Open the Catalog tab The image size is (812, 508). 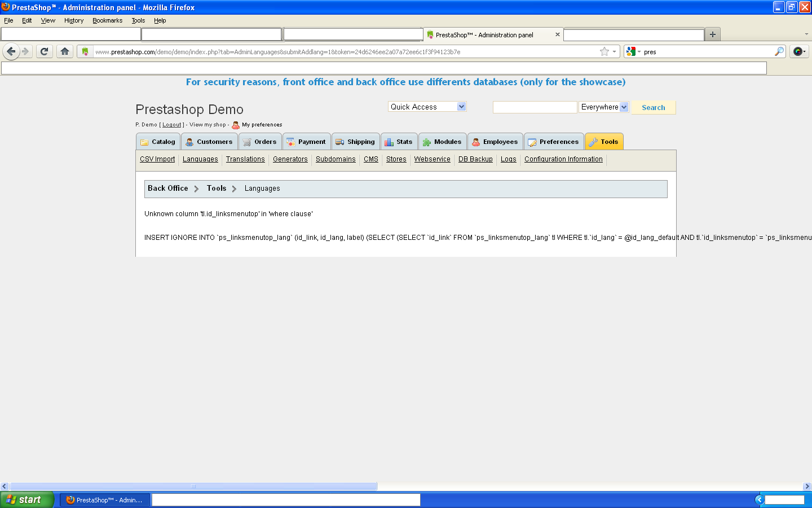[x=158, y=142]
